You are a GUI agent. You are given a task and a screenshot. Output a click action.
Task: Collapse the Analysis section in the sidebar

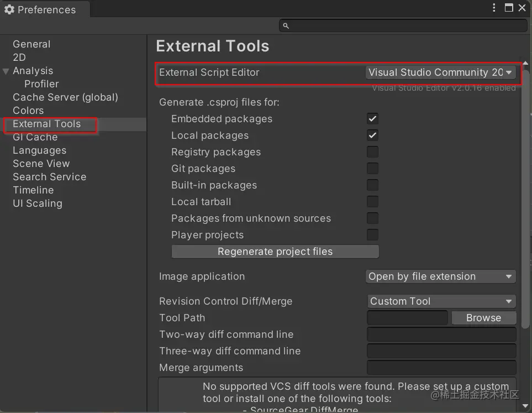click(6, 70)
